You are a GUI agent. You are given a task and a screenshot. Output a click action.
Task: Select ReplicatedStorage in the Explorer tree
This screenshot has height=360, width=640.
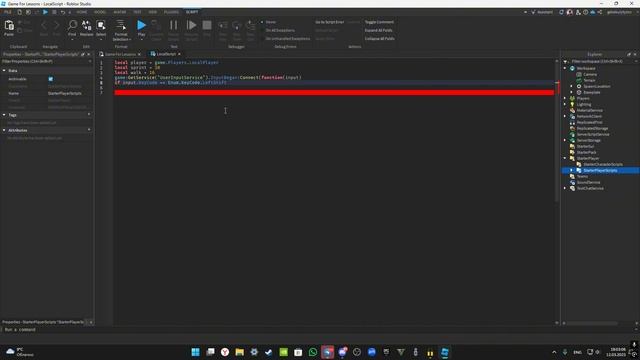click(x=592, y=128)
